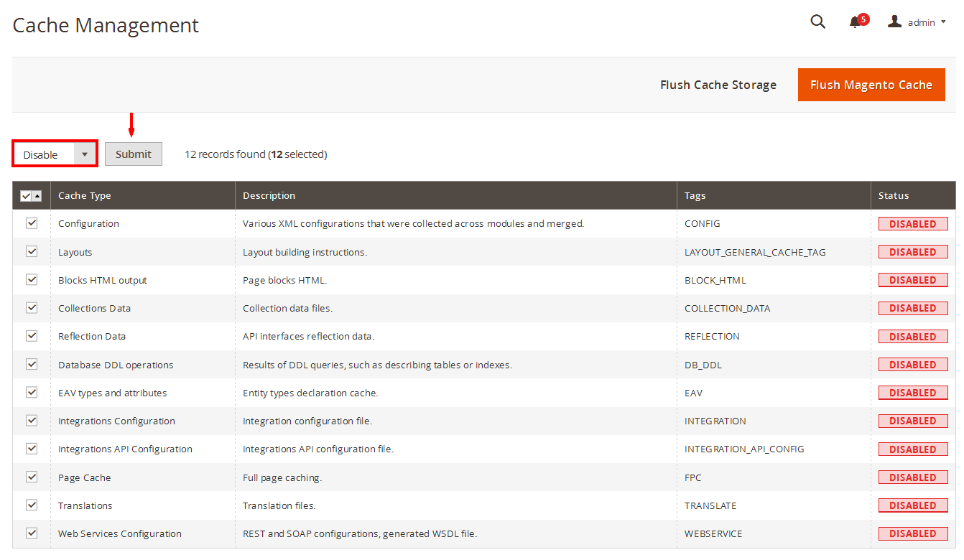The width and height of the screenshot is (964, 560).
Task: Click Flush Cache Storage button
Action: (718, 85)
